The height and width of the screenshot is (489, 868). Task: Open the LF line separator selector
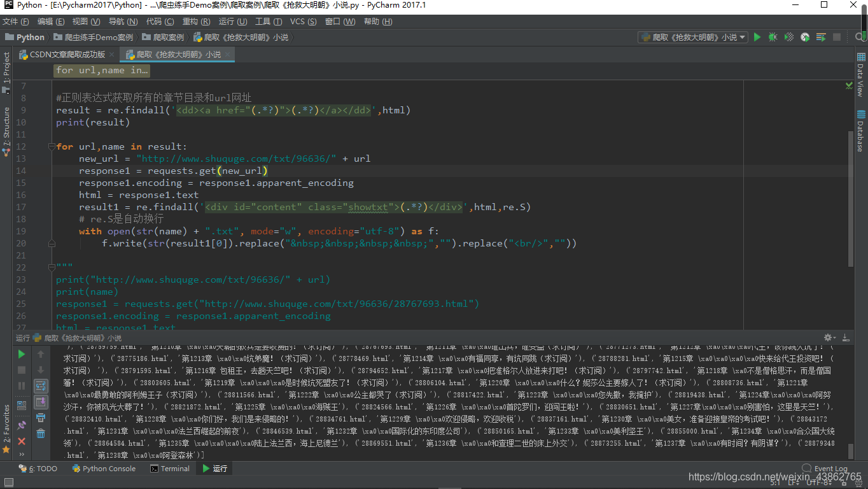tap(793, 483)
